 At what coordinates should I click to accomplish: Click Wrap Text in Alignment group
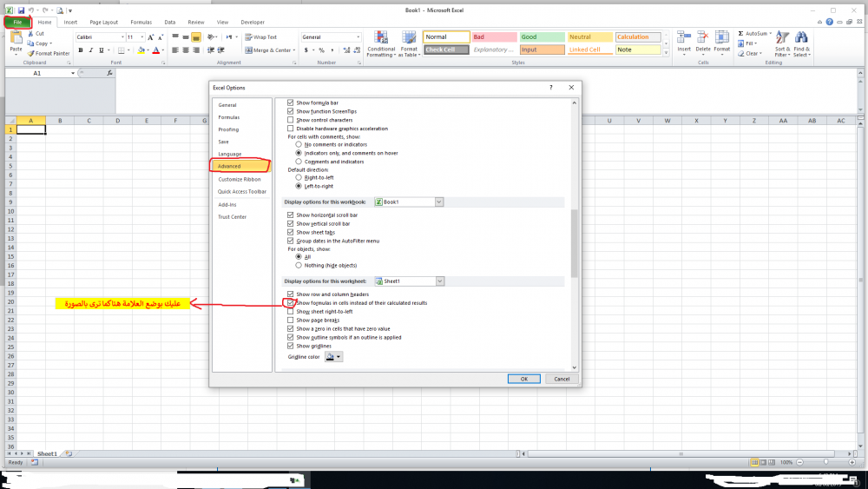(x=260, y=37)
